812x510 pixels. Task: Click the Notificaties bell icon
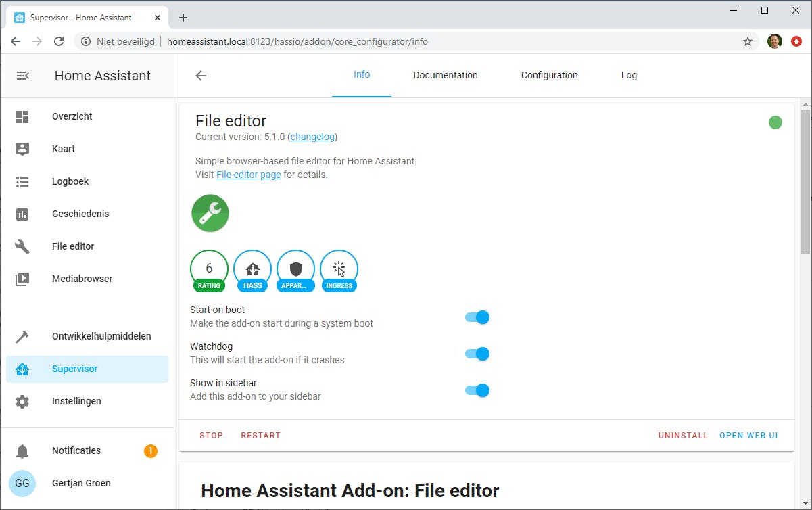[x=22, y=450]
